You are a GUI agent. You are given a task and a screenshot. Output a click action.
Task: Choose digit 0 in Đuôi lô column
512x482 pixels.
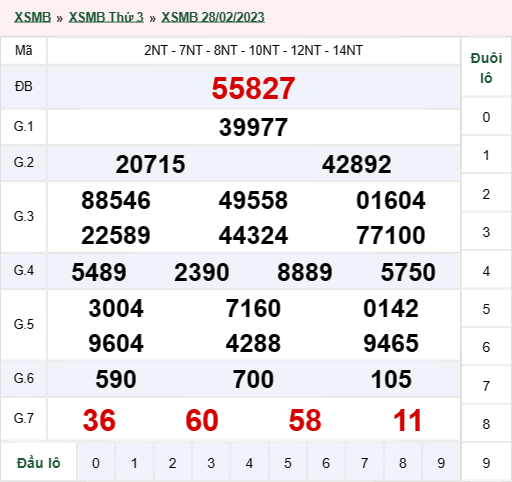point(486,117)
